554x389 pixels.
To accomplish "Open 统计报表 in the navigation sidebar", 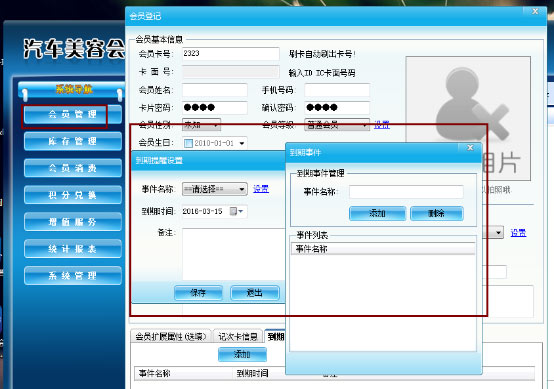I will (x=73, y=249).
